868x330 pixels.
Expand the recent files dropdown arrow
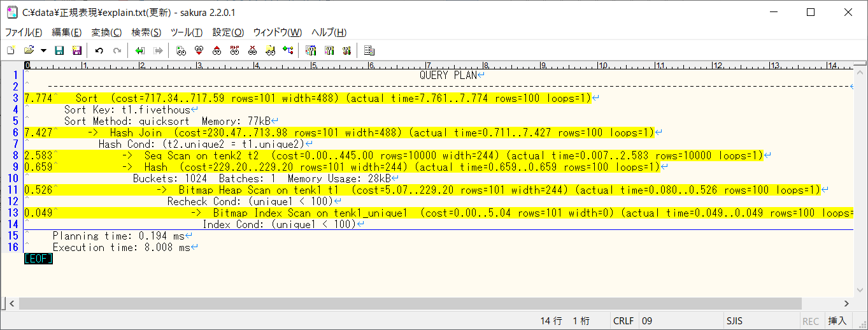coord(43,50)
